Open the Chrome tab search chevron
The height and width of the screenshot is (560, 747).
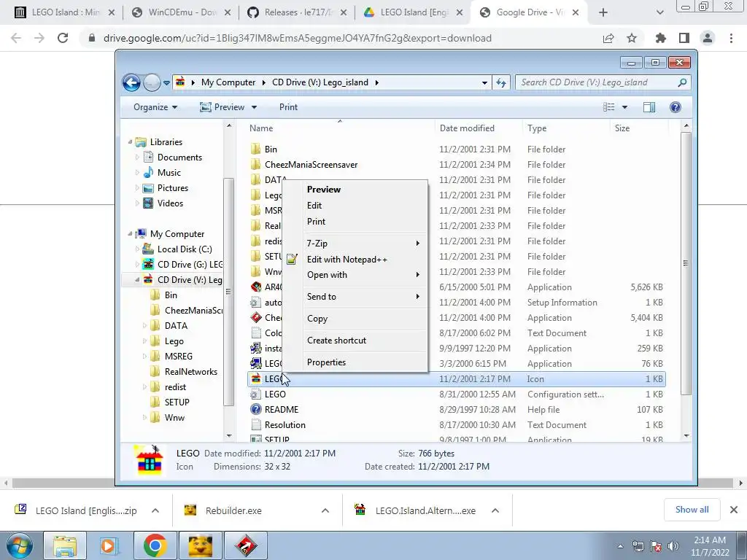(x=659, y=13)
